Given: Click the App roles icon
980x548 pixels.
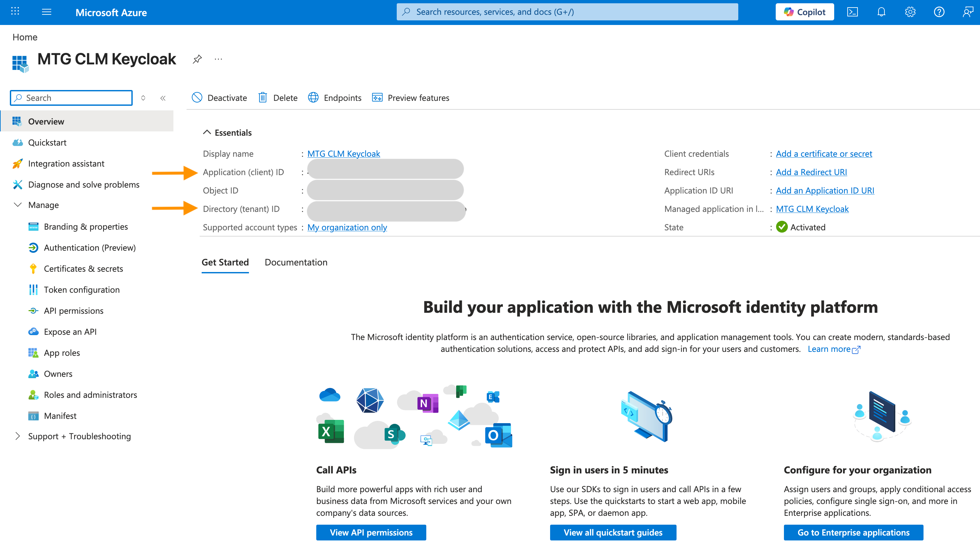Looking at the screenshot, I should point(33,353).
